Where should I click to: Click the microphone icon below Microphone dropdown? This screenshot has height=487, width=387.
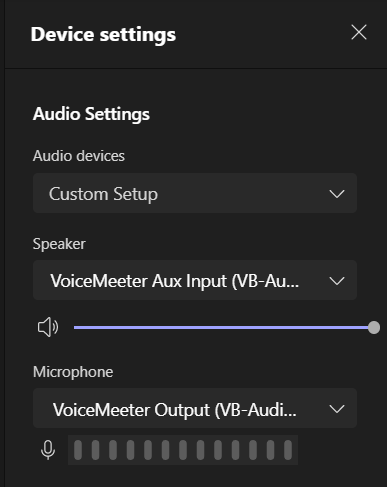point(48,450)
